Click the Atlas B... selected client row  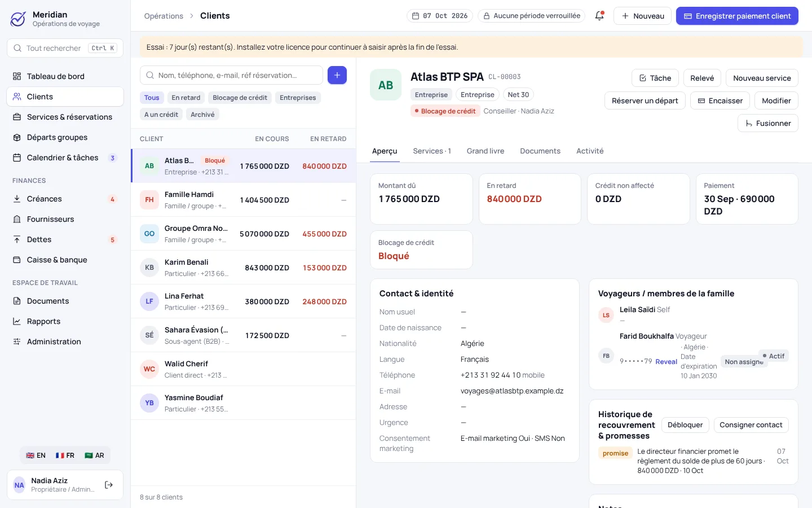244,166
